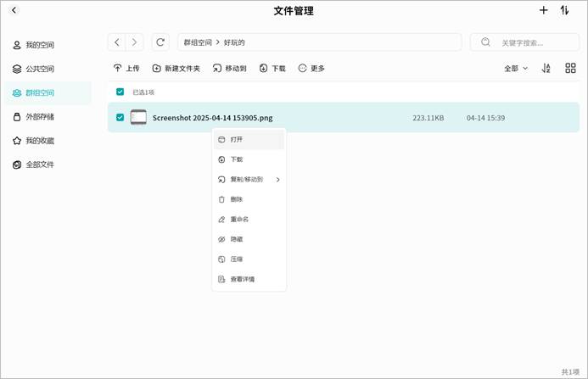
Task: Open the transfer list arrows icon
Action: coord(565,10)
